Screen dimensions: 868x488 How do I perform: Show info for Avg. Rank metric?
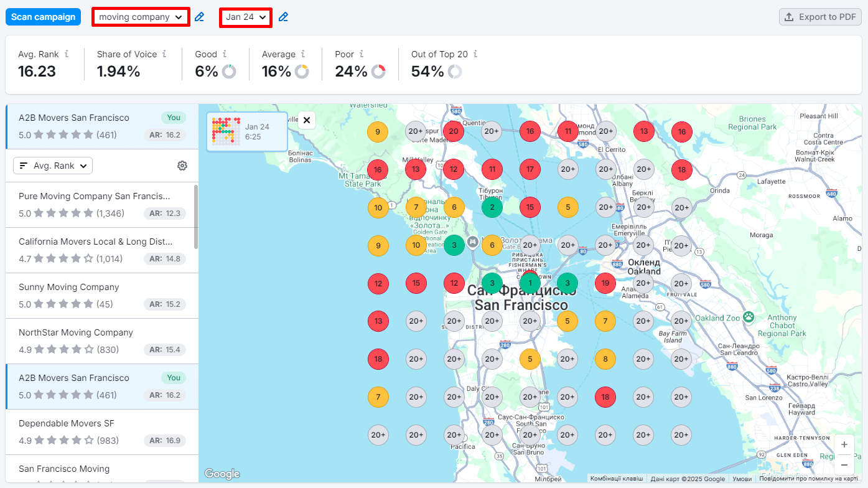point(67,54)
